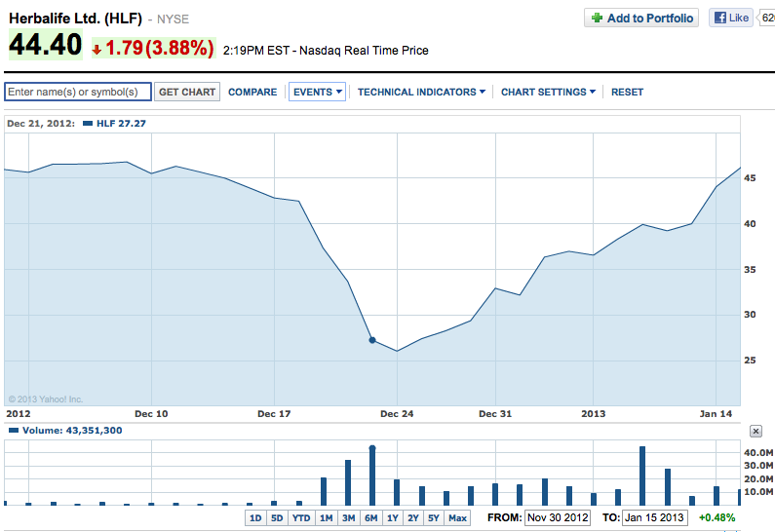Viewport: 775px width, 532px height.
Task: Select the 2Y time range
Action: [x=413, y=518]
